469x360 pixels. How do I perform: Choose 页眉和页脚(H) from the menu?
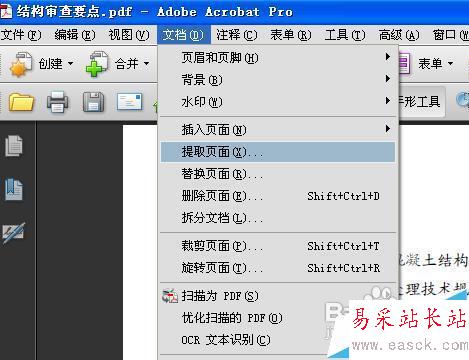tap(278, 58)
